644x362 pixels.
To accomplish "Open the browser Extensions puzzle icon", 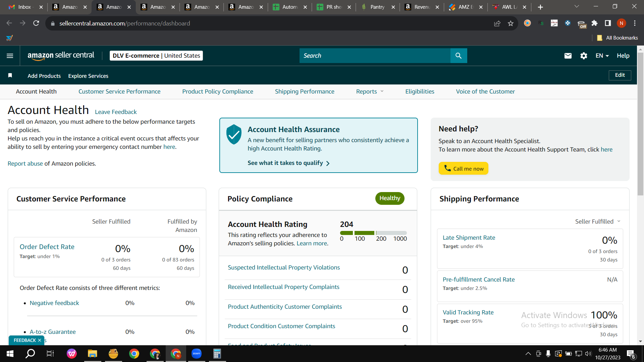I will 594,23.
